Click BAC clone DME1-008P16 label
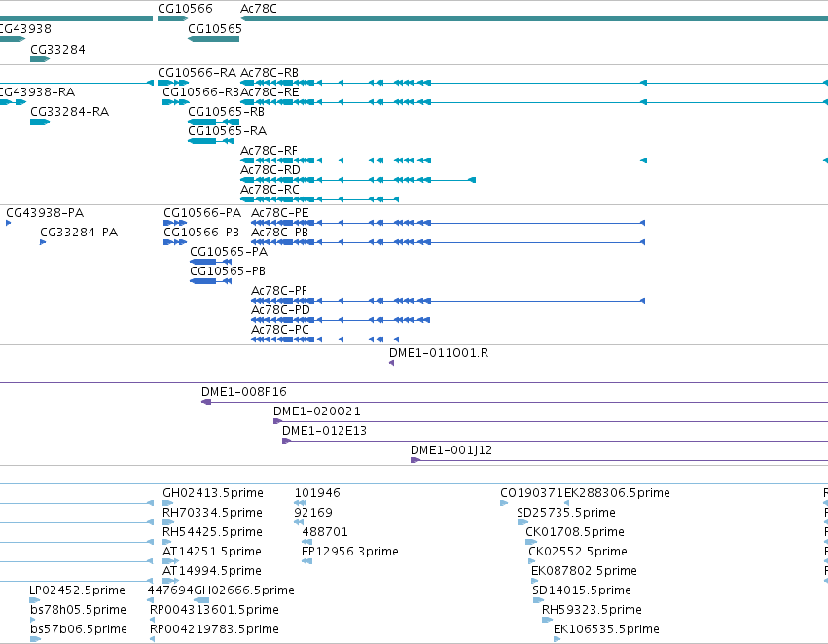 [244, 392]
